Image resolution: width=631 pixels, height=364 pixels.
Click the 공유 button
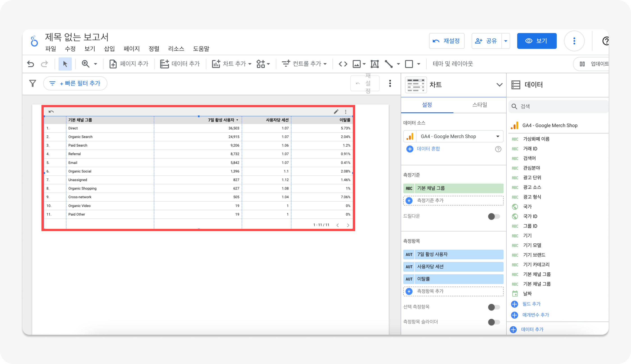click(x=487, y=41)
